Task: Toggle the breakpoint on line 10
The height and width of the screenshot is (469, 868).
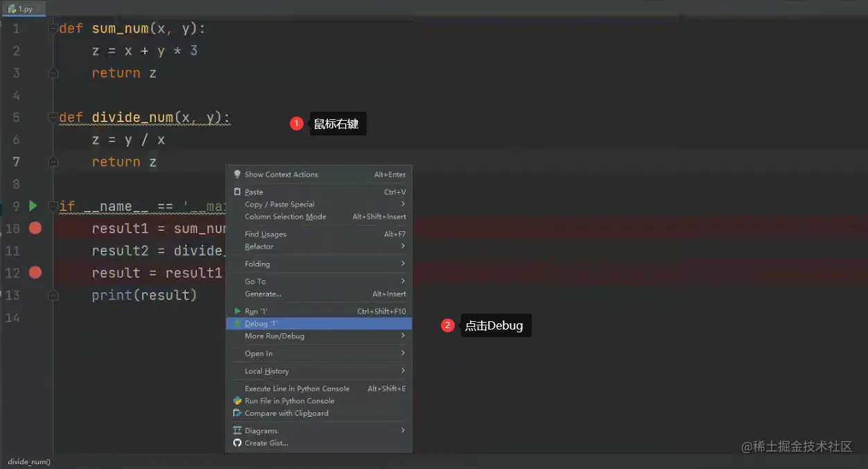Action: pyautogui.click(x=35, y=228)
